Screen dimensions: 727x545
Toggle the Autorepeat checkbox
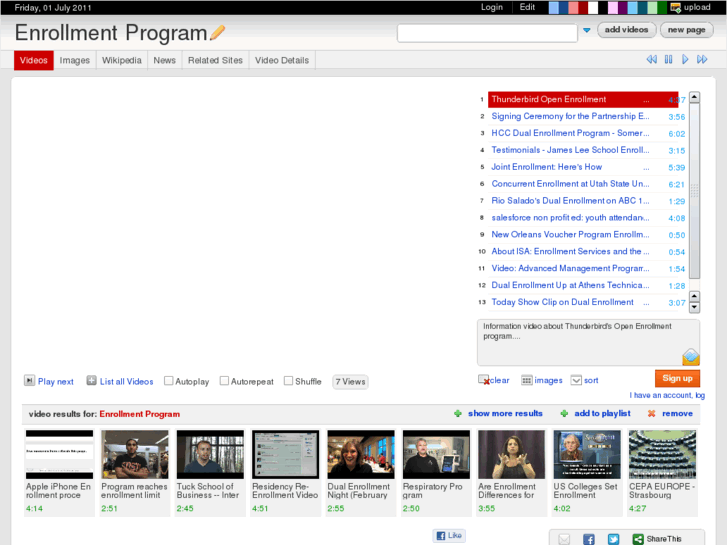coord(224,381)
